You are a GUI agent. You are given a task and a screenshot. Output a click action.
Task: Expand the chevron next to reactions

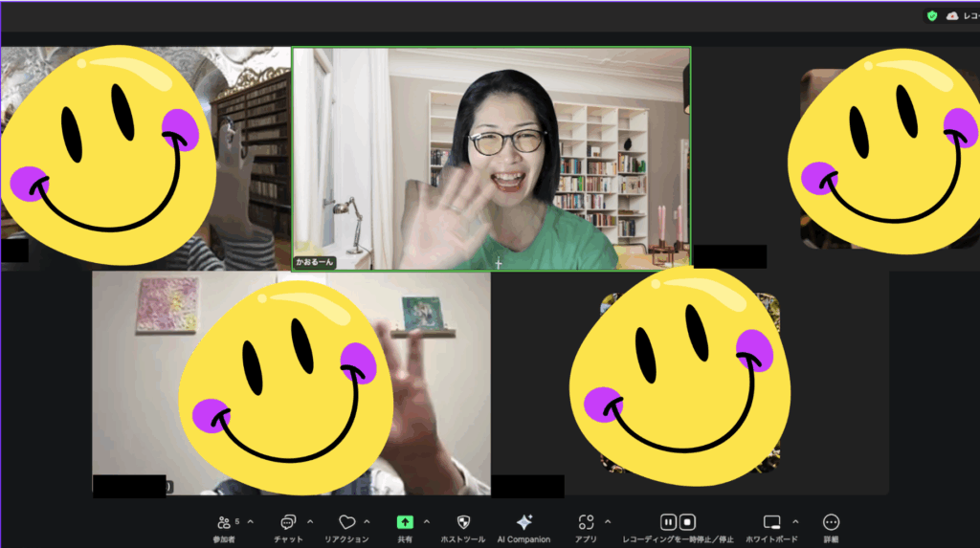[x=367, y=522]
